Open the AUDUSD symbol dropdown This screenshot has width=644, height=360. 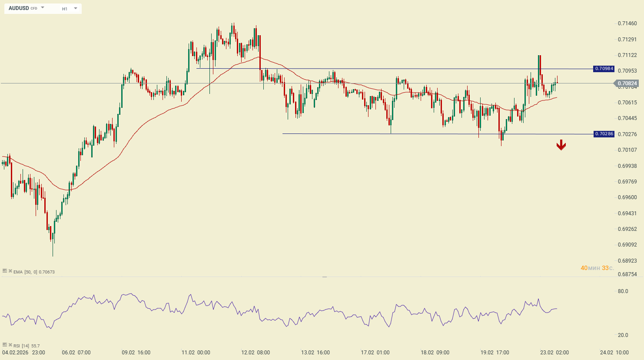tap(43, 8)
